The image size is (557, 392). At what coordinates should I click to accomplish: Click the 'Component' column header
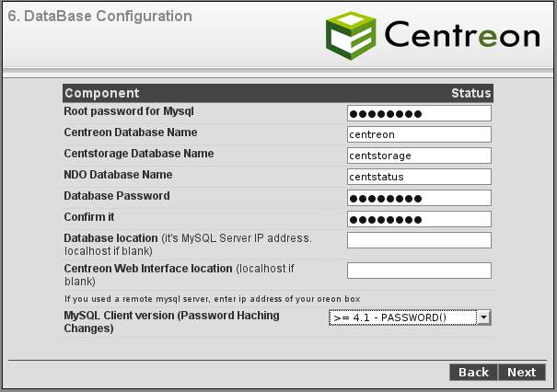(x=102, y=93)
